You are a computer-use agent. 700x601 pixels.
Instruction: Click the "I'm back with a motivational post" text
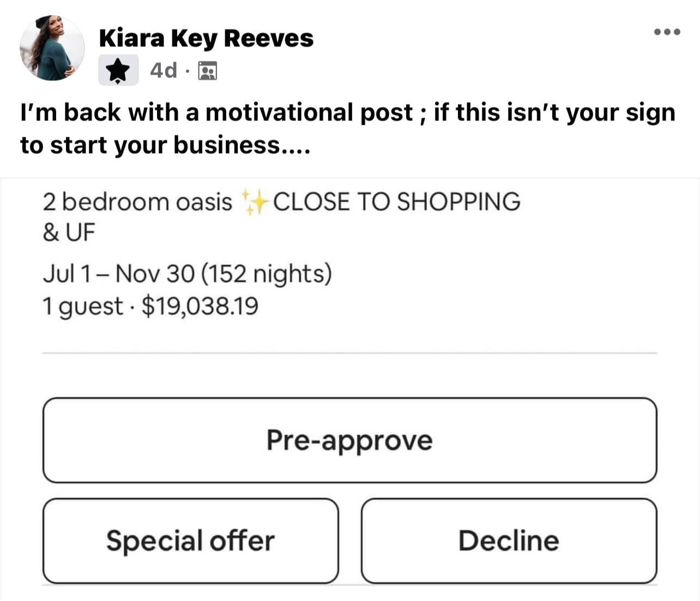click(x=216, y=113)
